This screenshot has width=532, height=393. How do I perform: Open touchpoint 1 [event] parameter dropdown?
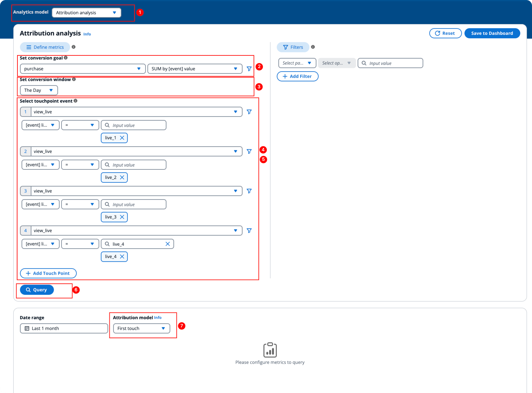point(40,125)
